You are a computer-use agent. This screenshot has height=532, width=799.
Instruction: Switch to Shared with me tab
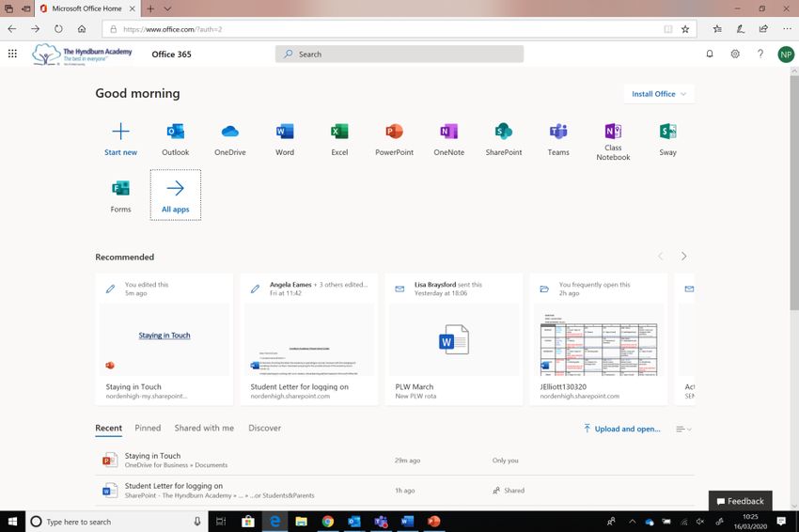[204, 428]
